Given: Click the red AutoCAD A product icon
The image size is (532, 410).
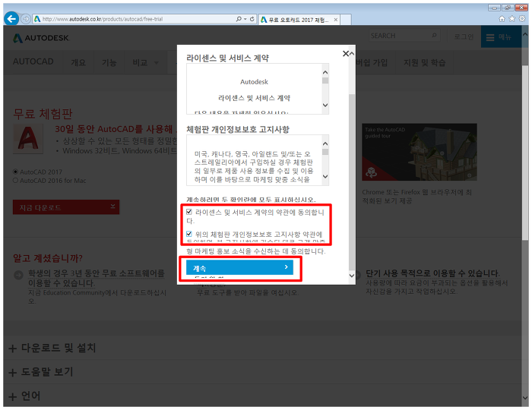Looking at the screenshot, I should click(x=28, y=139).
